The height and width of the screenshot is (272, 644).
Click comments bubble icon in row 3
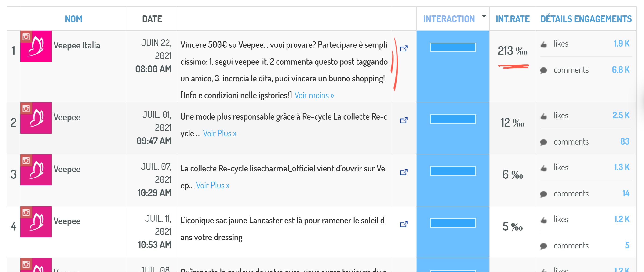(x=543, y=194)
